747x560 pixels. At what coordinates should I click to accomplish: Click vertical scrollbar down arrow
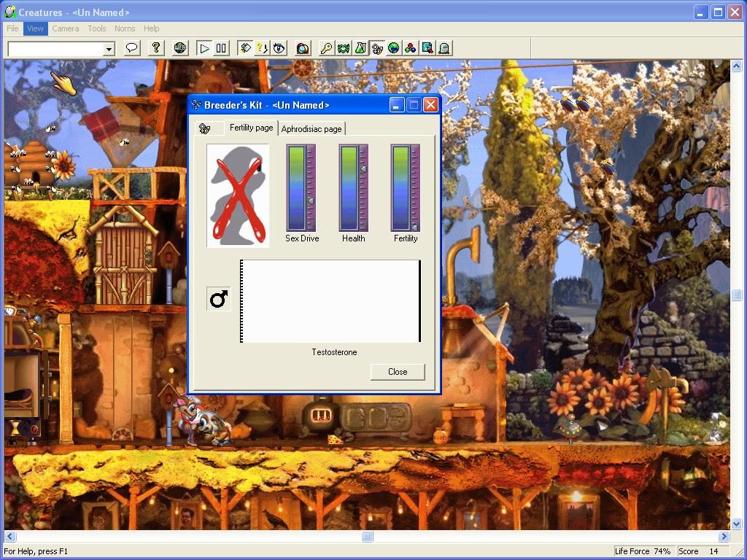[x=737, y=524]
